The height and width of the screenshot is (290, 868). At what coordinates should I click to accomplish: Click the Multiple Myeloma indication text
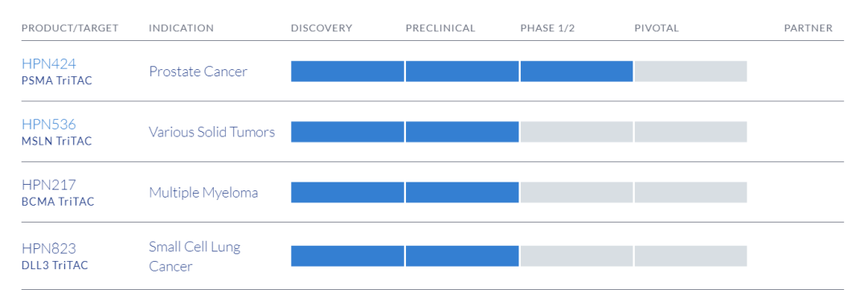(x=203, y=193)
